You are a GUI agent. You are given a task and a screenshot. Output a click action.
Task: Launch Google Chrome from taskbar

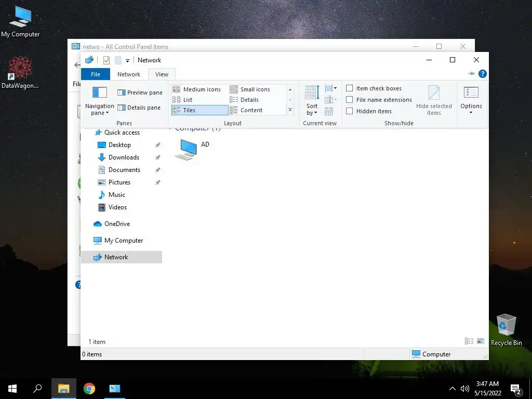click(x=89, y=389)
